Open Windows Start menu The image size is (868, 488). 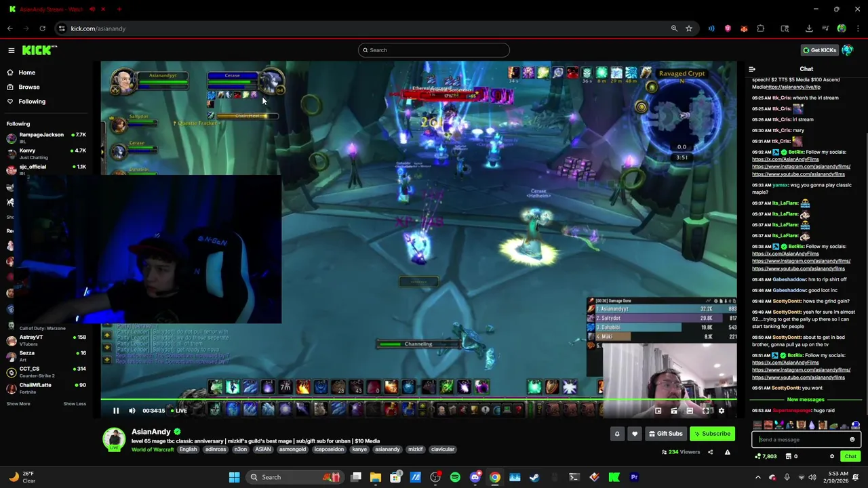[234, 477]
